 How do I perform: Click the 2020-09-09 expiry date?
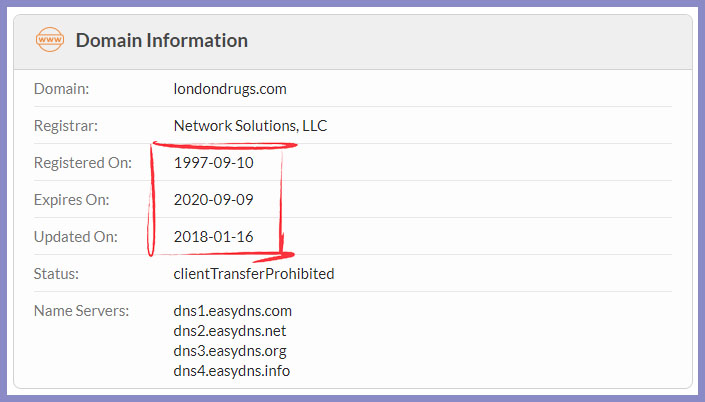214,200
